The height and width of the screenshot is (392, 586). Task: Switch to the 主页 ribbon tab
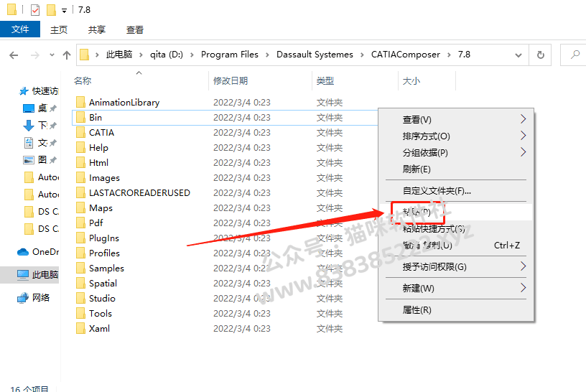point(59,29)
